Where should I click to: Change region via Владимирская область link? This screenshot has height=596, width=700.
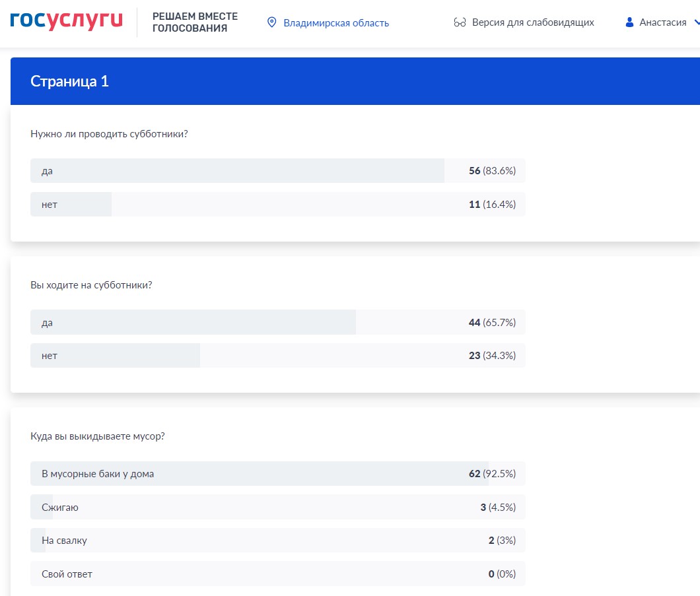[x=336, y=23]
